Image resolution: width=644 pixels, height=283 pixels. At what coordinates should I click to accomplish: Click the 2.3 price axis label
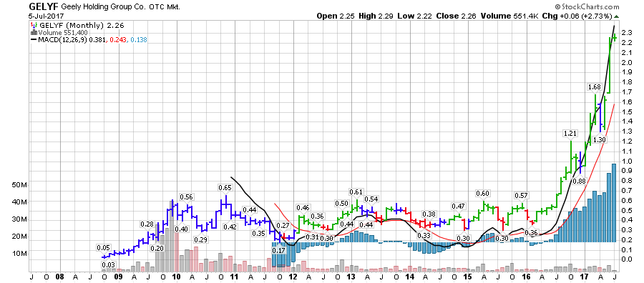tap(626, 33)
